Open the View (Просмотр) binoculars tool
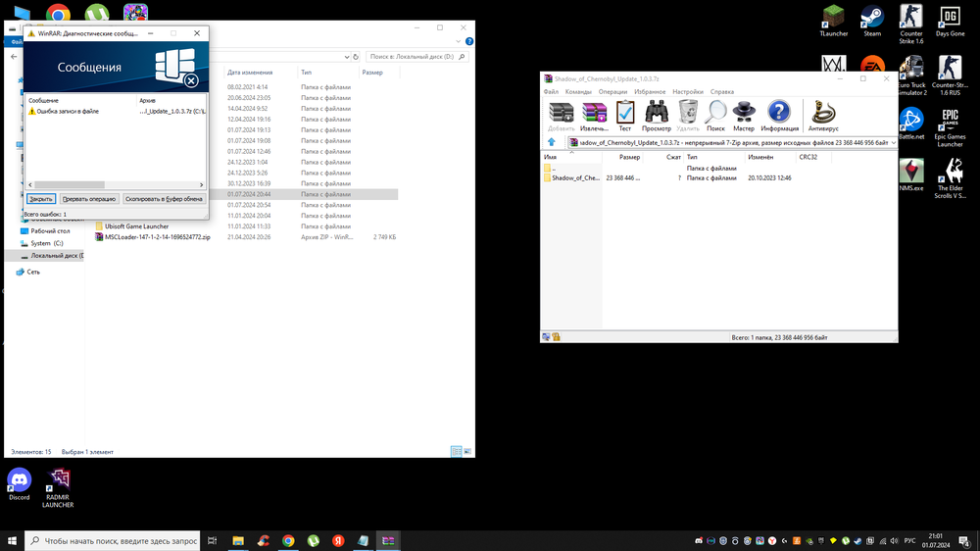Image resolution: width=980 pixels, height=551 pixels. point(657,116)
